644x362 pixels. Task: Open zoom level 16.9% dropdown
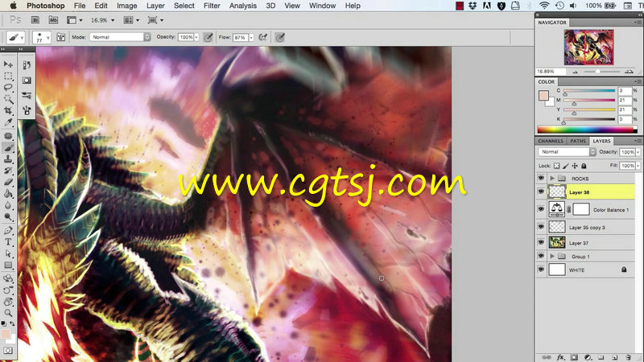[x=113, y=20]
